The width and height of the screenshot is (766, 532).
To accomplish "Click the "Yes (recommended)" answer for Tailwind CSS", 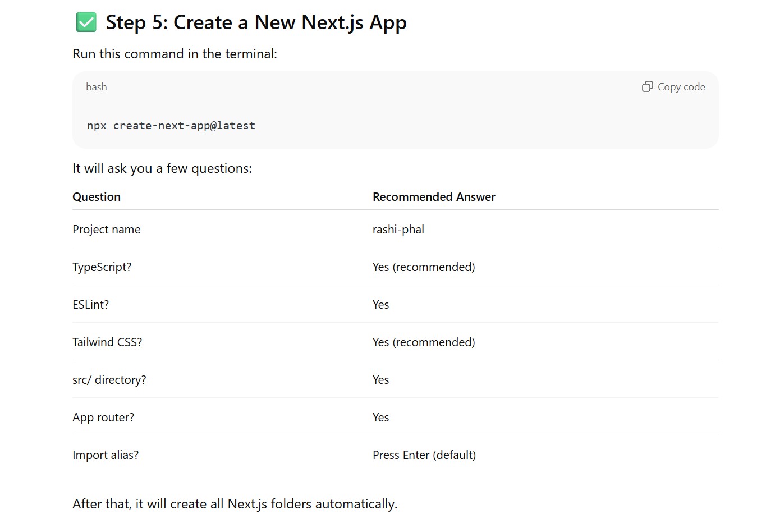I will tap(424, 342).
